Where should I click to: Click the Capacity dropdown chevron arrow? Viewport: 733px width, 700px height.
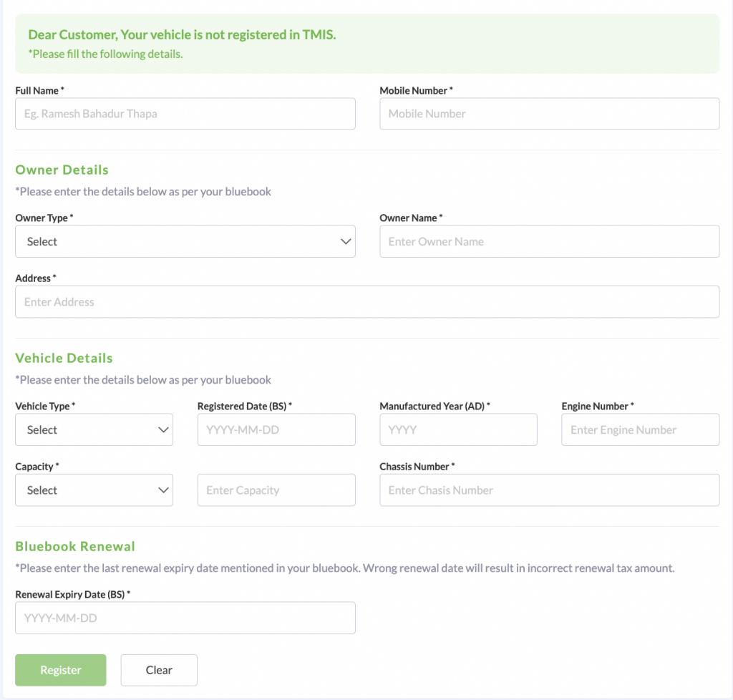click(162, 490)
